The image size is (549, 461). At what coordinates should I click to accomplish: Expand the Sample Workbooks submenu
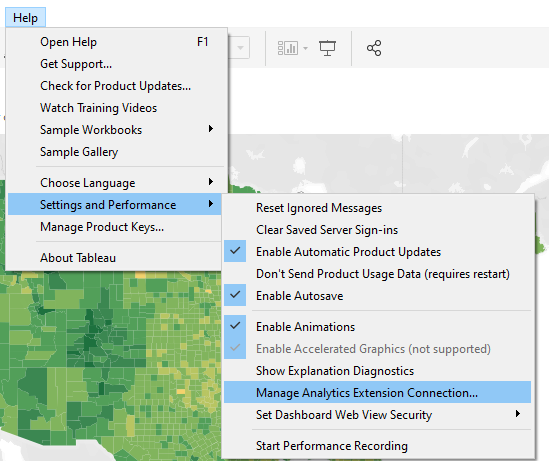pos(114,130)
